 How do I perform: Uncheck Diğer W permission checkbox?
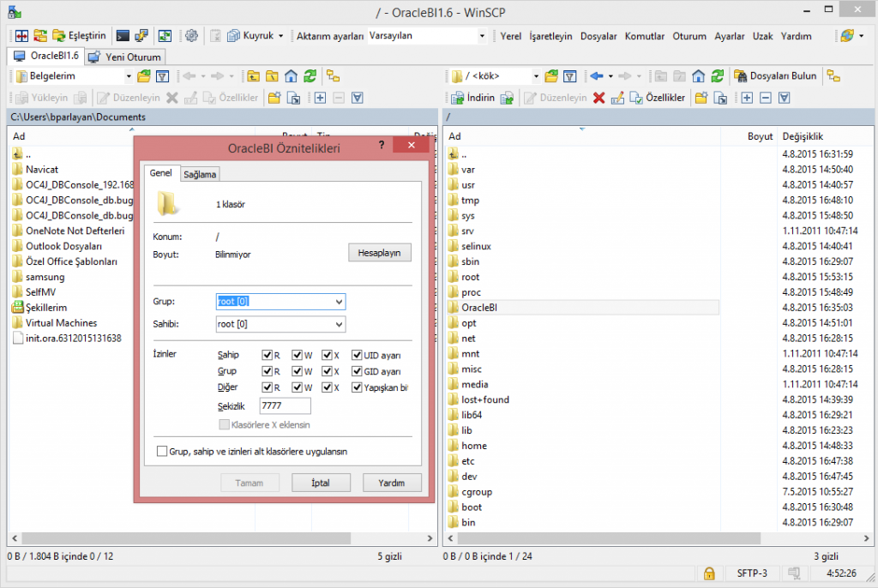[x=298, y=387]
